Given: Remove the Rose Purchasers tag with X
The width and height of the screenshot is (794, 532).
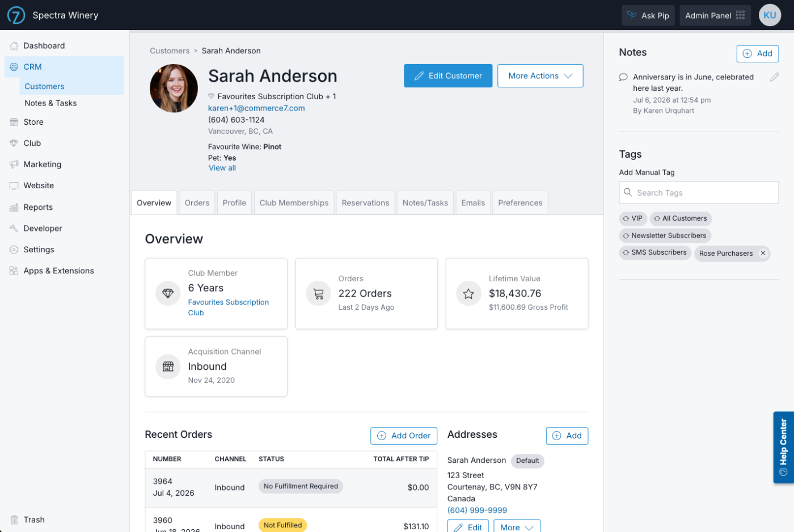Looking at the screenshot, I should tap(763, 254).
